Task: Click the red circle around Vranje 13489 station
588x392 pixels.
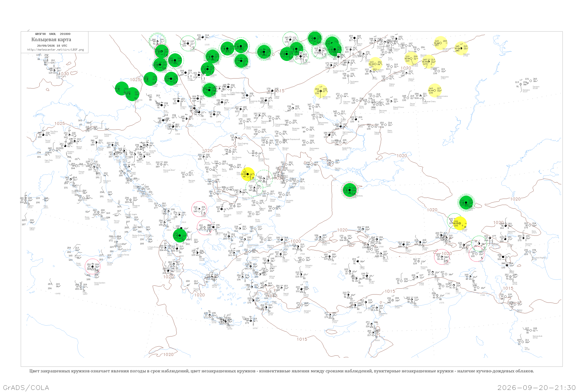Action: [x=199, y=209]
